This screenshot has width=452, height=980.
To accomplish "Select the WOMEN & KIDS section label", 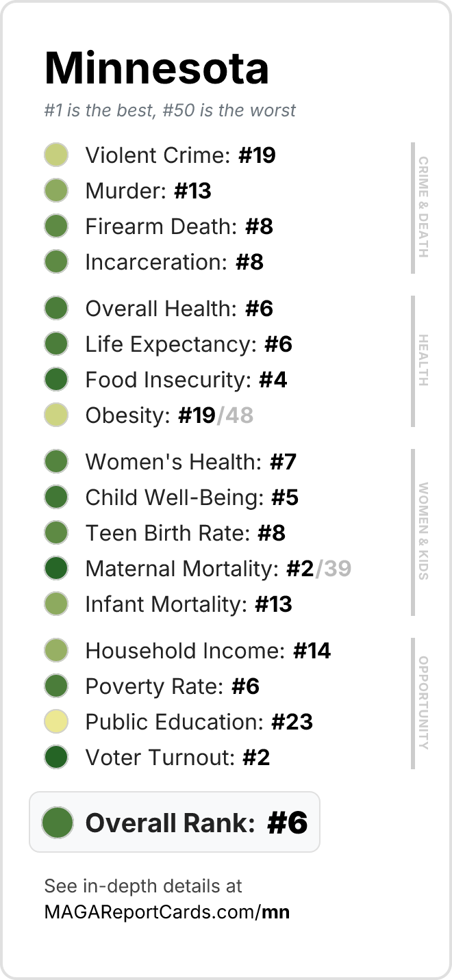I will (423, 532).
